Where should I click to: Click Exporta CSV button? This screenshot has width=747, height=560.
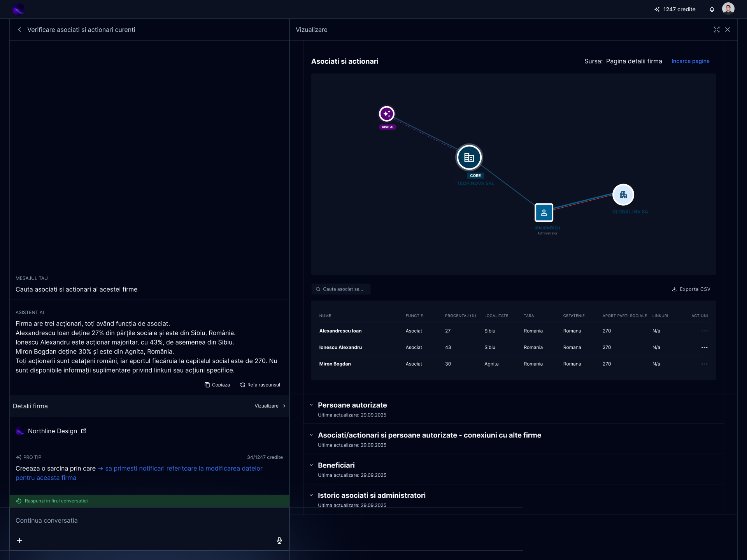(691, 289)
